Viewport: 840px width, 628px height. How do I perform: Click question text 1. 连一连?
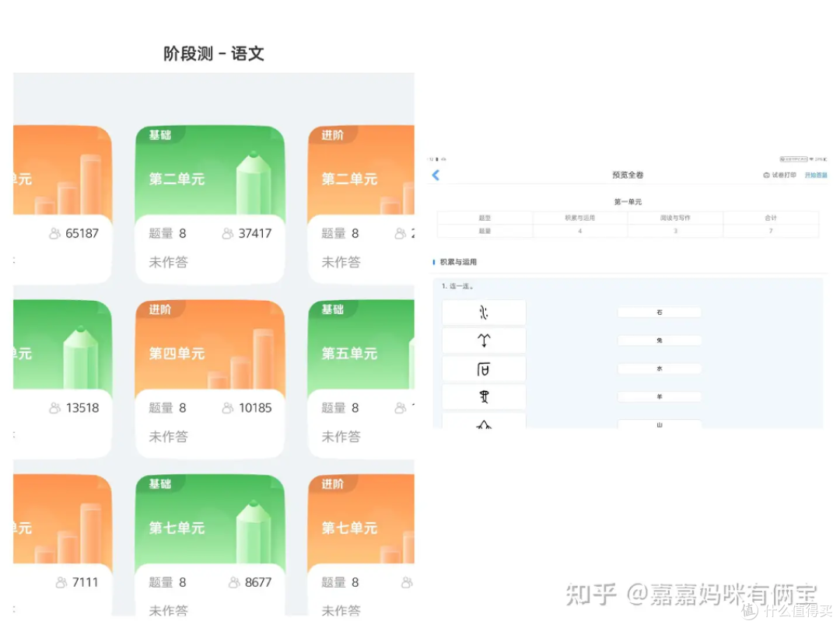tap(457, 286)
